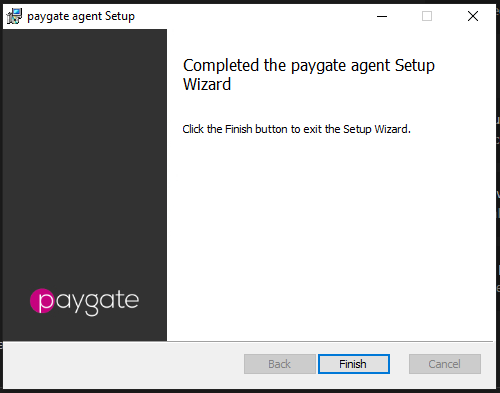Close the setup window with X

pyautogui.click(x=473, y=16)
